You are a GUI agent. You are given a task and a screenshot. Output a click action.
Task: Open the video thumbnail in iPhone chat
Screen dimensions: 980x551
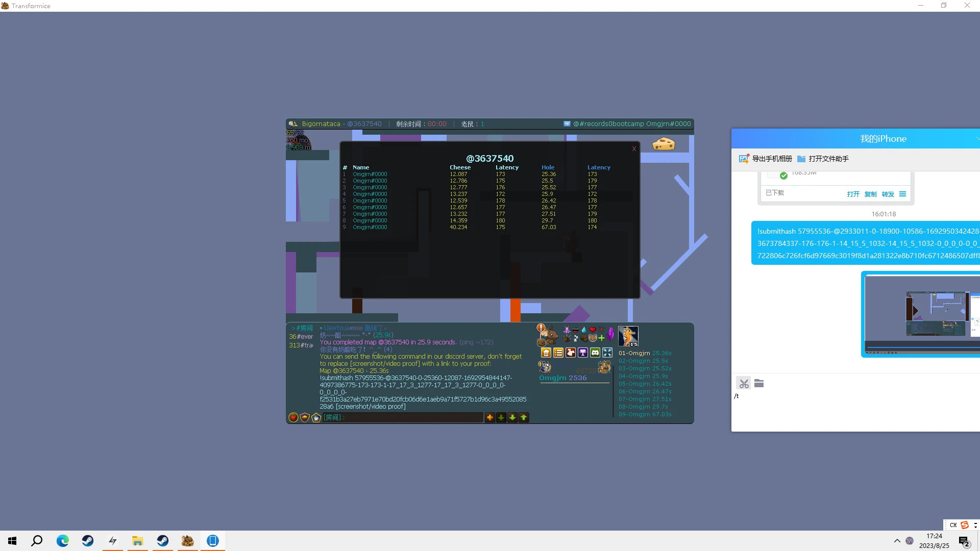tap(921, 314)
